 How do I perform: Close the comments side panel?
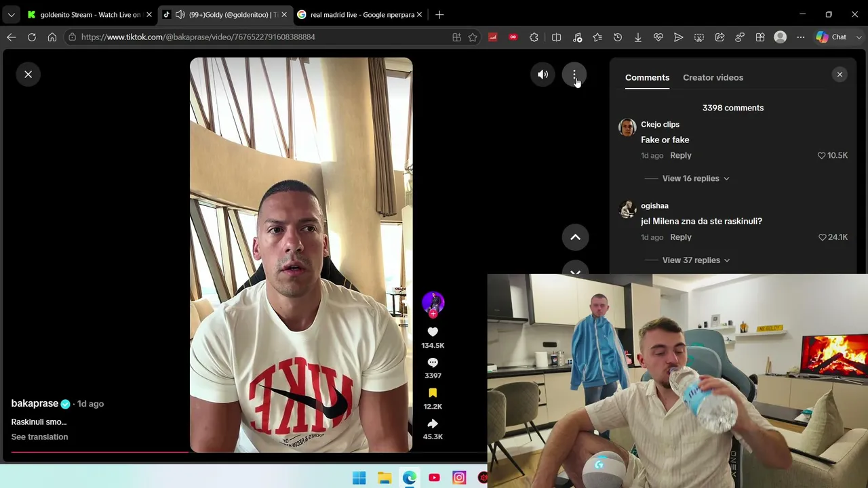(x=840, y=75)
